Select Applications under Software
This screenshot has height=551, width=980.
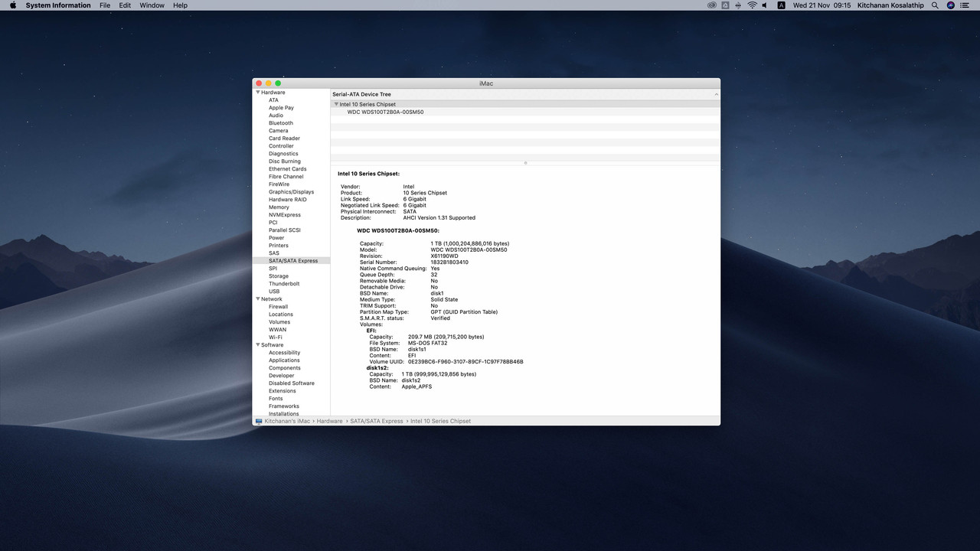point(284,360)
